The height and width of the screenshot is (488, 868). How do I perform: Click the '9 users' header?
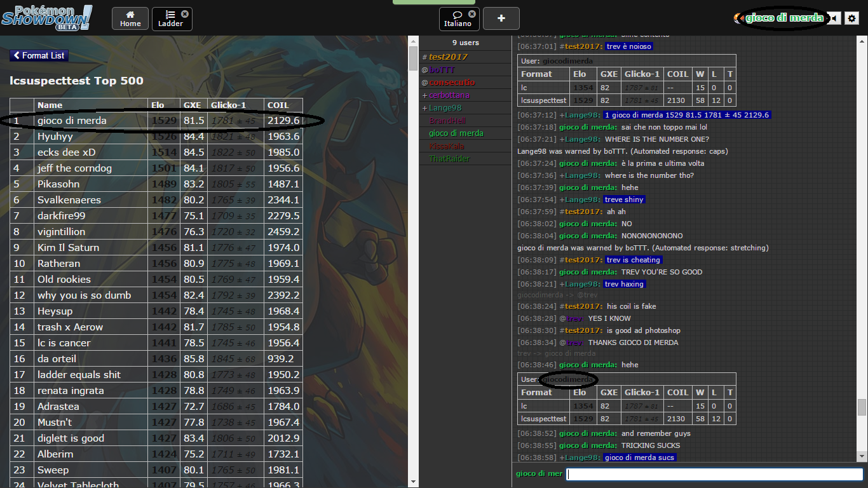pos(465,43)
